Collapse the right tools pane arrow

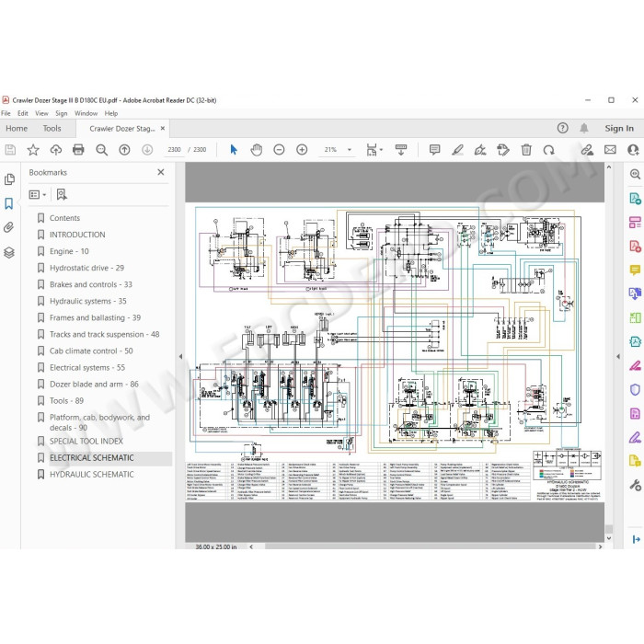(x=618, y=357)
